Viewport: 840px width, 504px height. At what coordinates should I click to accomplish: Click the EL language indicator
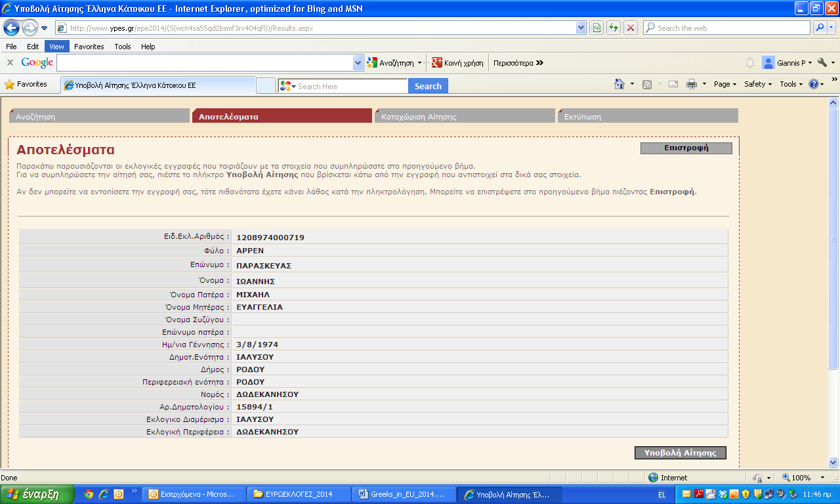pyautogui.click(x=663, y=494)
